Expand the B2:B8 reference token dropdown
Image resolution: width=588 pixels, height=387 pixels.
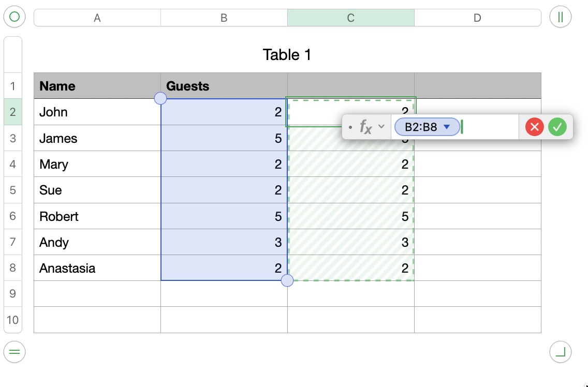point(447,127)
